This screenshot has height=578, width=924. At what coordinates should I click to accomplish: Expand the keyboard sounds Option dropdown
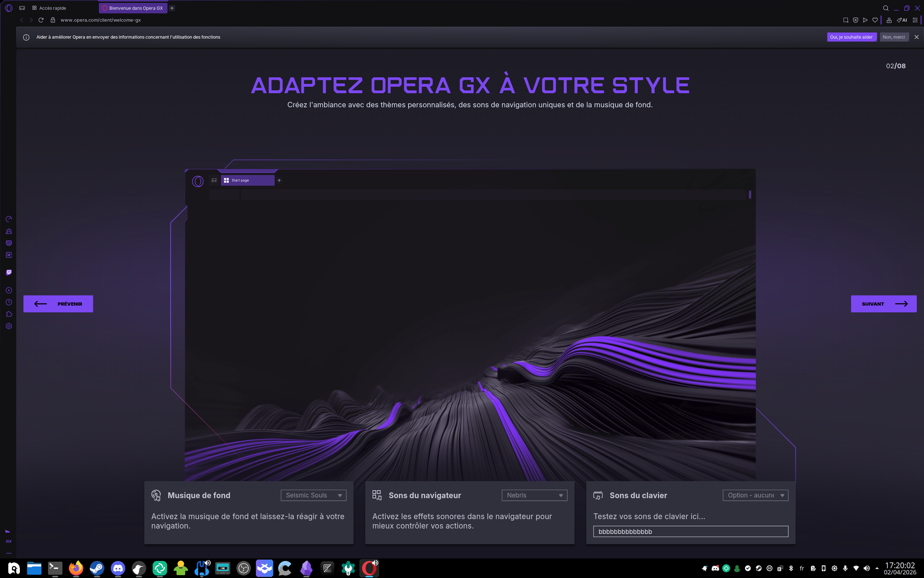(755, 495)
